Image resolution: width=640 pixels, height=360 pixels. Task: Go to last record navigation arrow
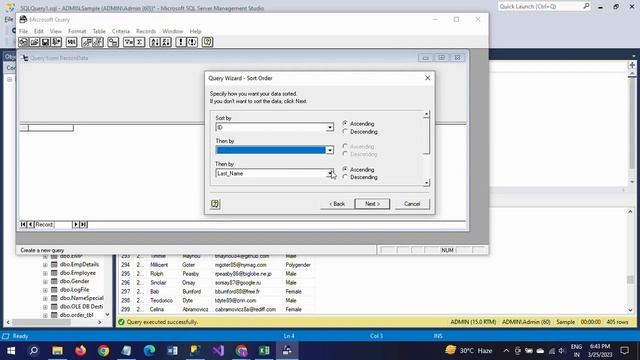point(83,224)
